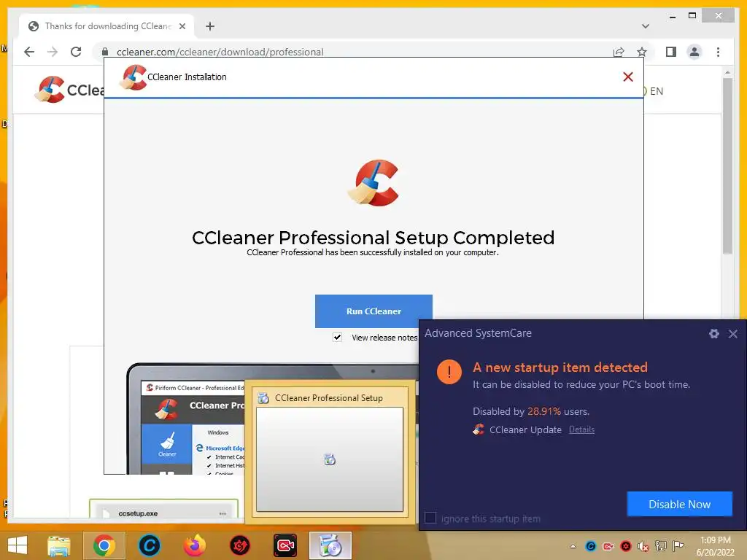The height and width of the screenshot is (560, 747).
Task: Click the CCleaner logo on the webpage header
Action: [69, 90]
